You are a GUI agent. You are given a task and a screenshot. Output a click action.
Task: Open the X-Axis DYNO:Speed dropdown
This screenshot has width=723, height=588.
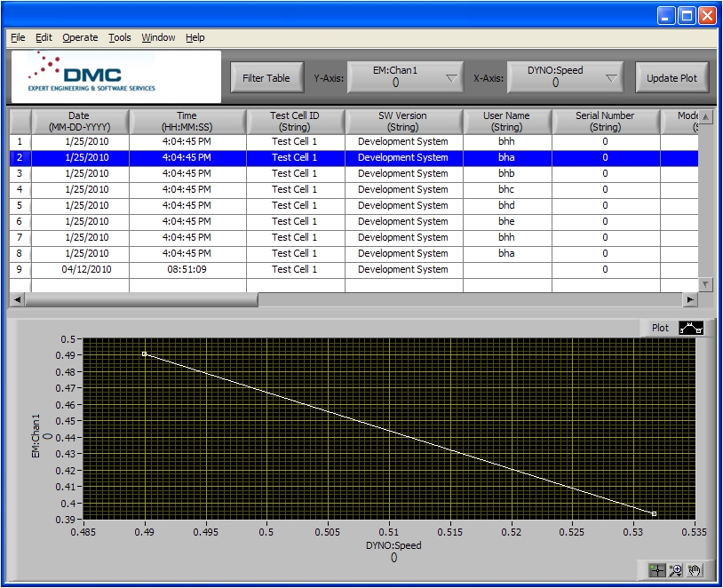point(566,77)
